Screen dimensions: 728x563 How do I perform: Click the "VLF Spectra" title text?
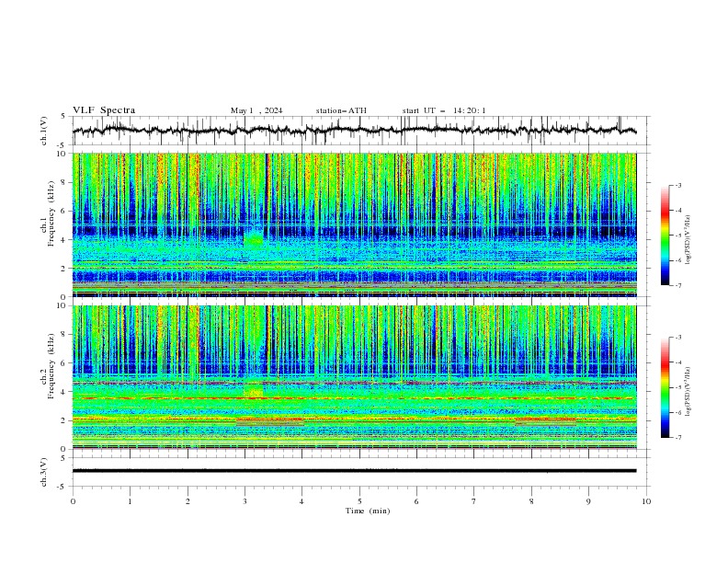104,110
